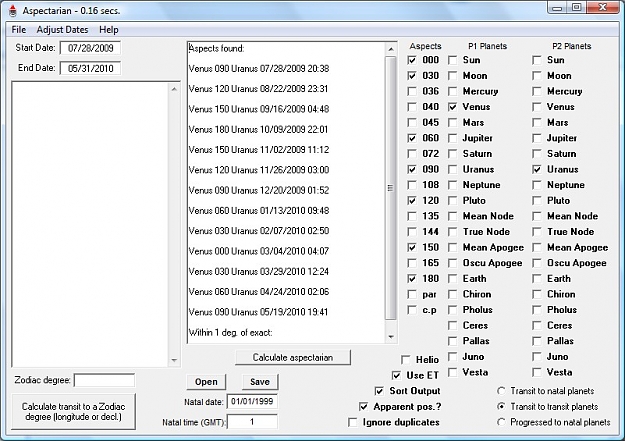Screen dimensions: 625x441
Task: Enable the par aspect checkbox
Action: (x=412, y=294)
